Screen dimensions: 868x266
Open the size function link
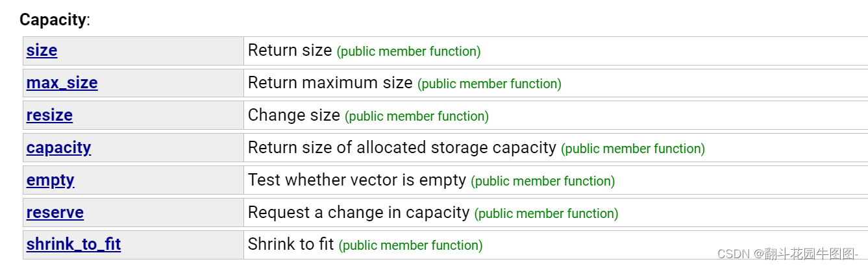click(x=42, y=51)
